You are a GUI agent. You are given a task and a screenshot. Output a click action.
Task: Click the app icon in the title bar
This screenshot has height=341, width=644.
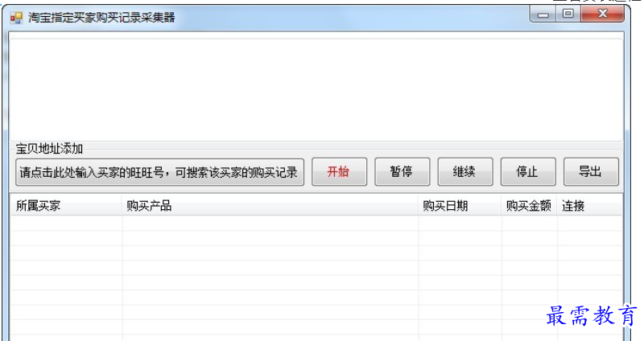click(16, 18)
